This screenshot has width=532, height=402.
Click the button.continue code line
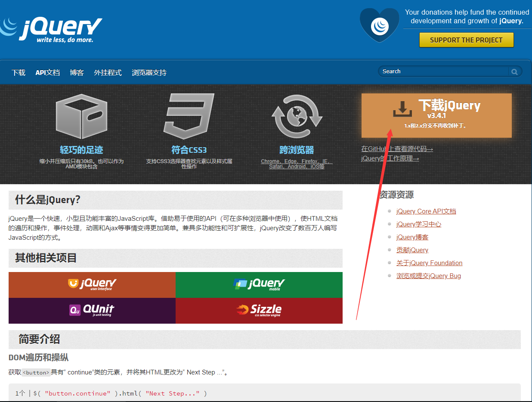click(x=120, y=393)
